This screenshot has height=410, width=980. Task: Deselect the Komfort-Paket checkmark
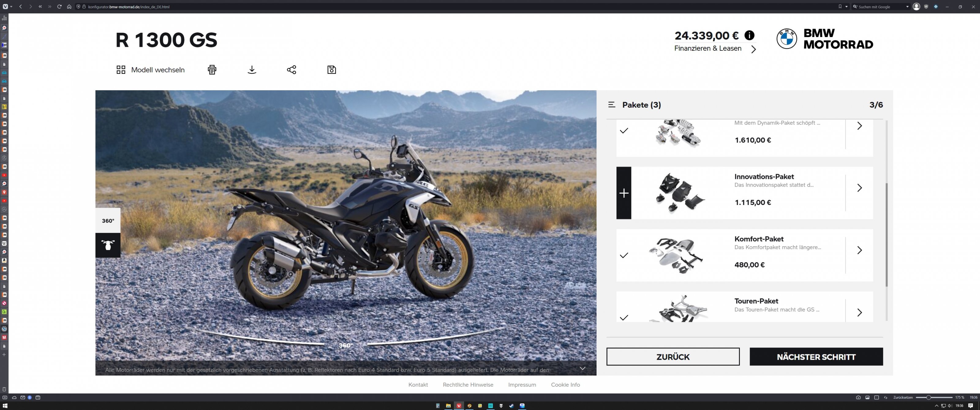(x=624, y=255)
